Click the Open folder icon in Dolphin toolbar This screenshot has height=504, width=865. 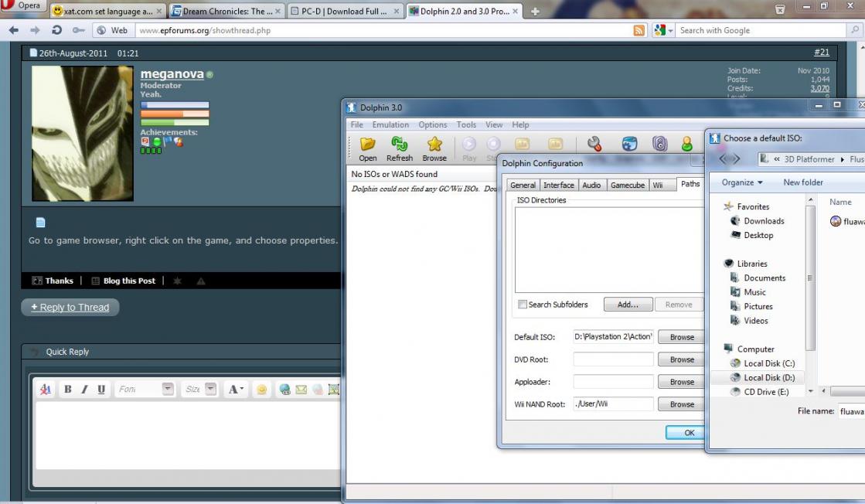[367, 145]
